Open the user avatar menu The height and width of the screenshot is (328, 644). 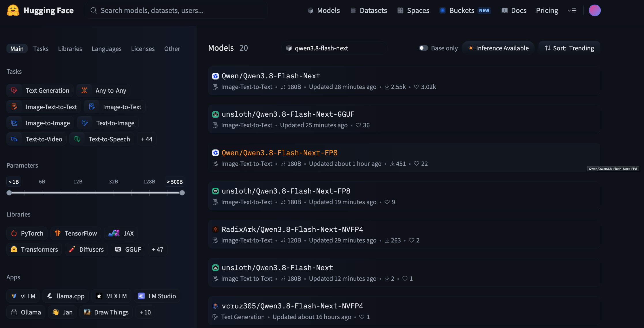(x=594, y=10)
